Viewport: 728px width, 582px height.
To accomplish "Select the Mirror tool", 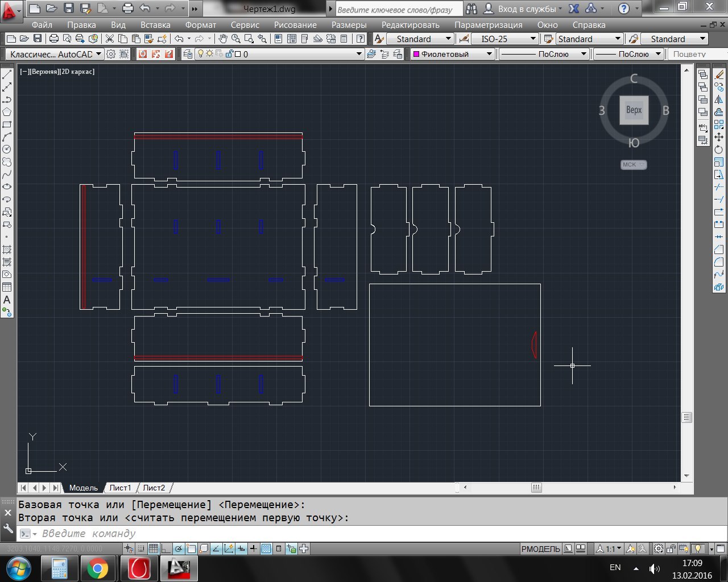I will (x=719, y=99).
